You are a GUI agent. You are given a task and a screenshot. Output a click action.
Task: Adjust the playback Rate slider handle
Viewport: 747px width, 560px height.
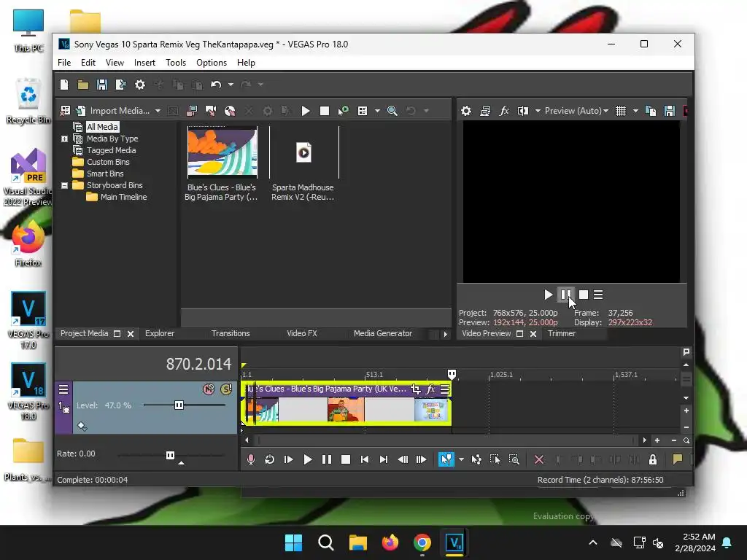pyautogui.click(x=170, y=455)
